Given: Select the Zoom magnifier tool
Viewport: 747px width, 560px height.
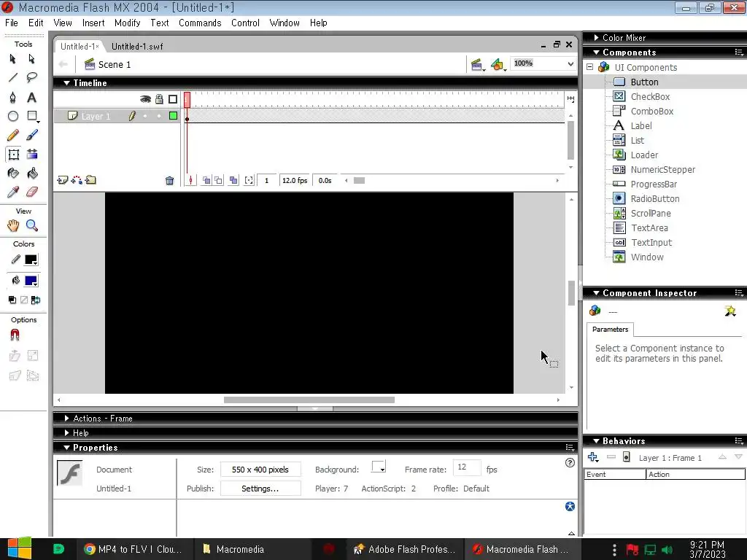Looking at the screenshot, I should (32, 226).
